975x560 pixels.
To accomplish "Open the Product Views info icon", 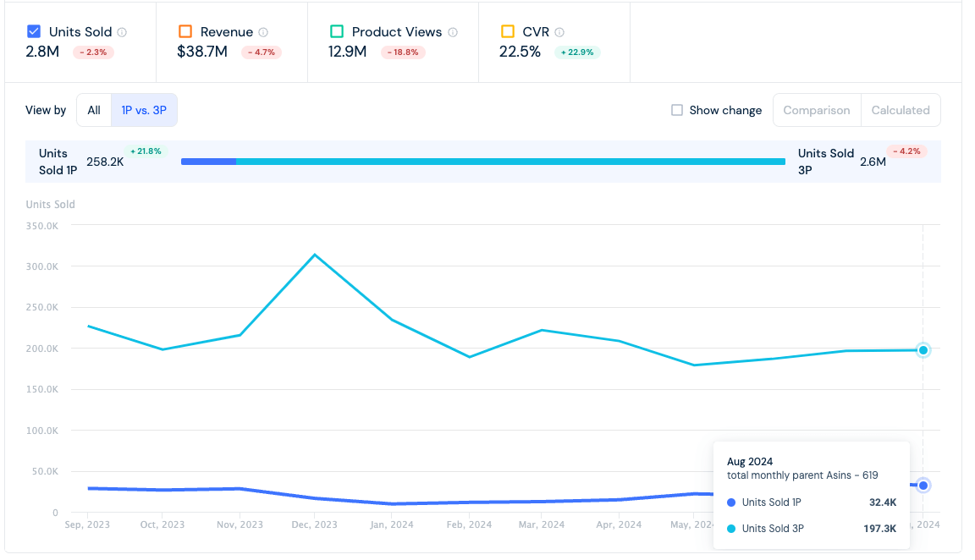I will point(453,32).
